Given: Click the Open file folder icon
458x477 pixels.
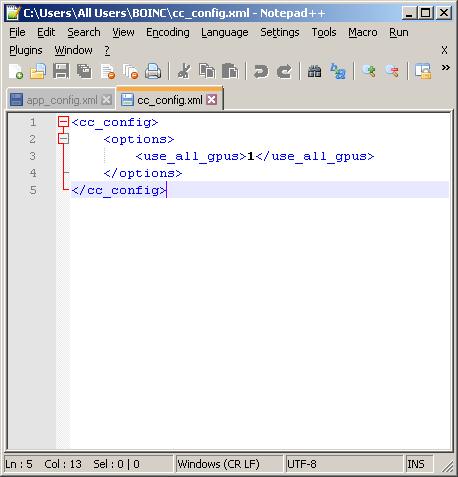Looking at the screenshot, I should [x=38, y=71].
